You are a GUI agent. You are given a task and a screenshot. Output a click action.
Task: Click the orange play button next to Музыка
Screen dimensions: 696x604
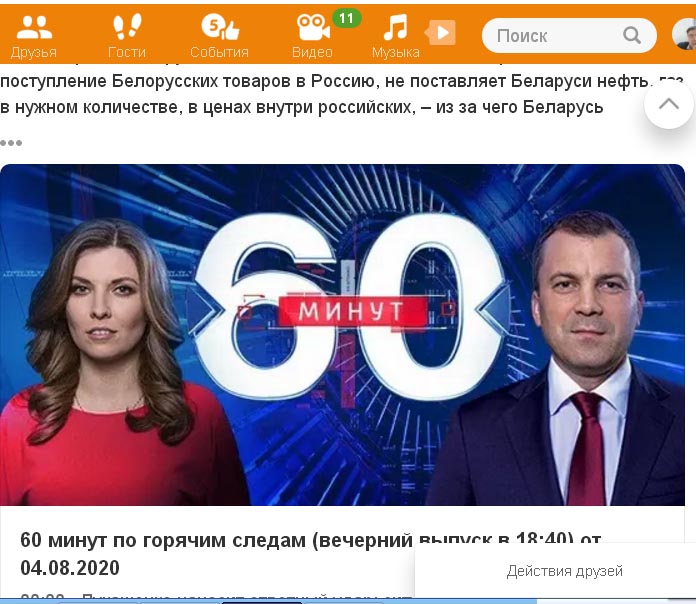point(440,32)
